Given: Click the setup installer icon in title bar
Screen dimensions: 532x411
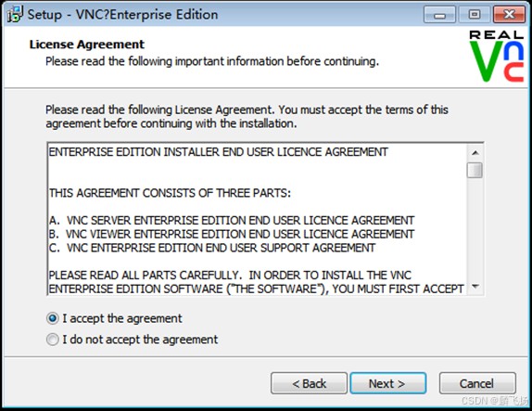Looking at the screenshot, I should (15, 15).
